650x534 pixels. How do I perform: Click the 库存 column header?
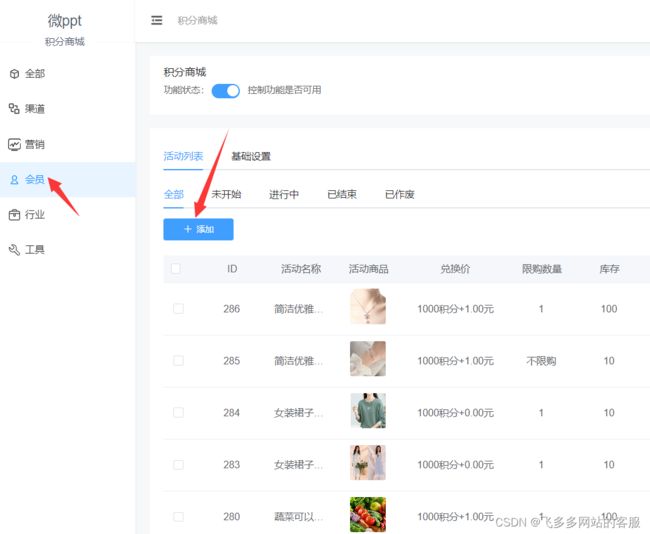[609, 269]
